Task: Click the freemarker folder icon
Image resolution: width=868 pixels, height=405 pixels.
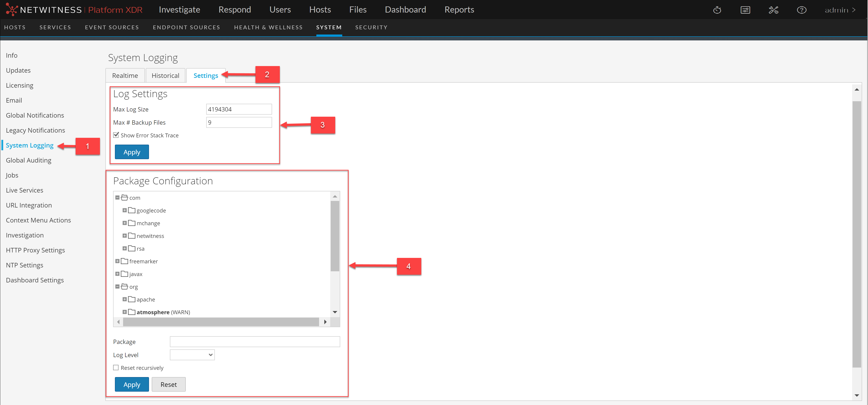Action: pyautogui.click(x=124, y=261)
